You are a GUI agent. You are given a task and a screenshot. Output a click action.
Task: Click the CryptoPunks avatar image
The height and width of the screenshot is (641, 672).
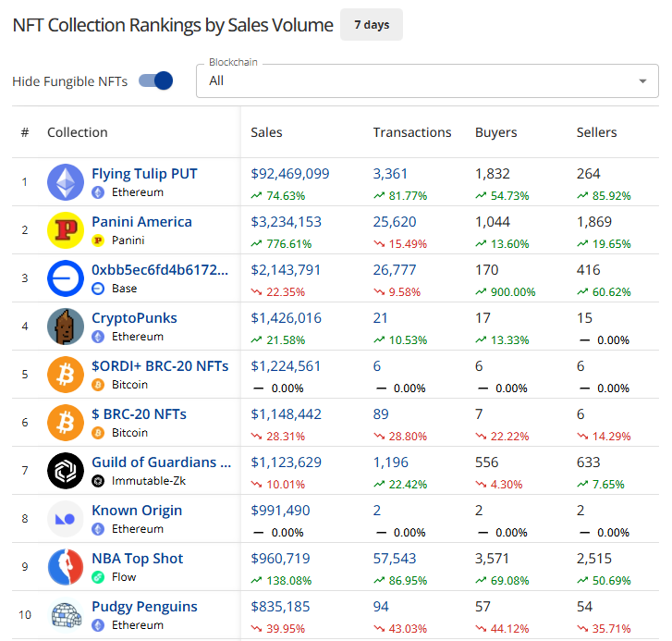pos(66,327)
